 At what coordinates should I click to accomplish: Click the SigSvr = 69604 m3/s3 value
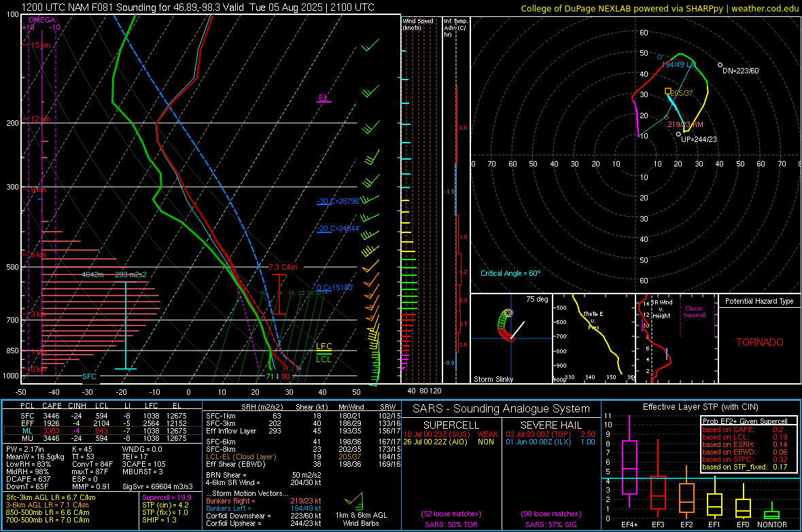158,486
